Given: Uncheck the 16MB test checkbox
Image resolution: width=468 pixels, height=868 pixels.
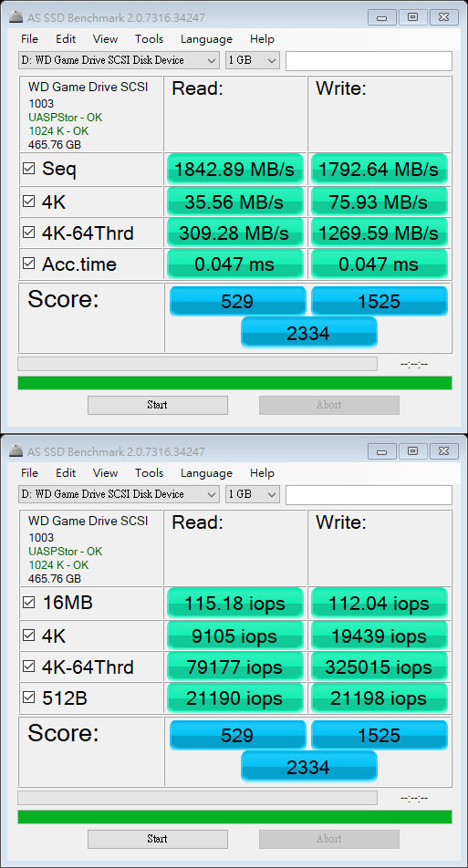Looking at the screenshot, I should click(x=28, y=603).
